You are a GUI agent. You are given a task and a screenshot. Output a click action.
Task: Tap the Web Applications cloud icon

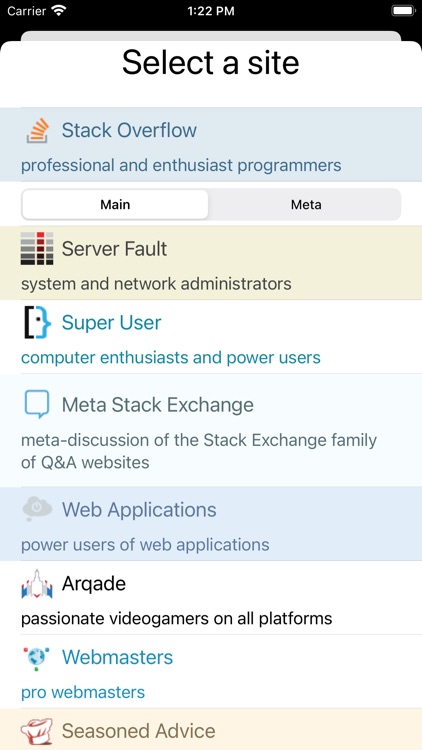[37, 508]
